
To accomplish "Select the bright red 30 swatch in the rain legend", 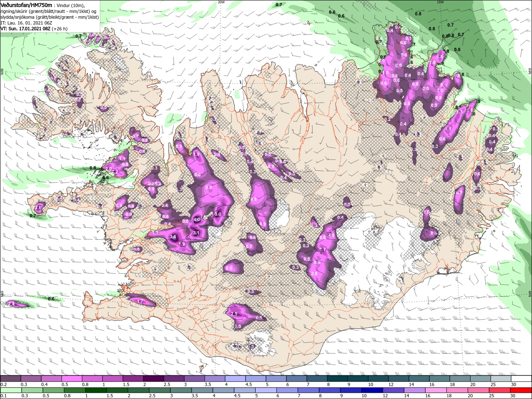I will click(521, 390).
